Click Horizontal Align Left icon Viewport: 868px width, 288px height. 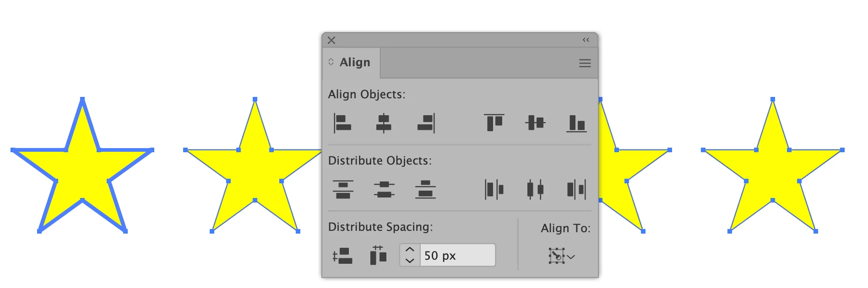pos(342,123)
